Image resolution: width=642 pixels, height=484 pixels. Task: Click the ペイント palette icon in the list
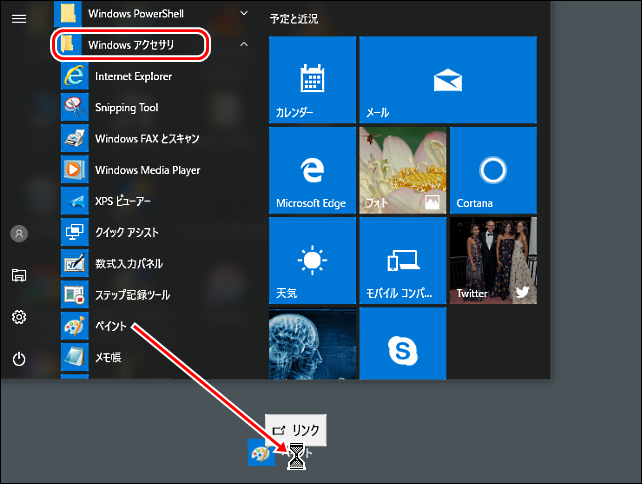(75, 326)
